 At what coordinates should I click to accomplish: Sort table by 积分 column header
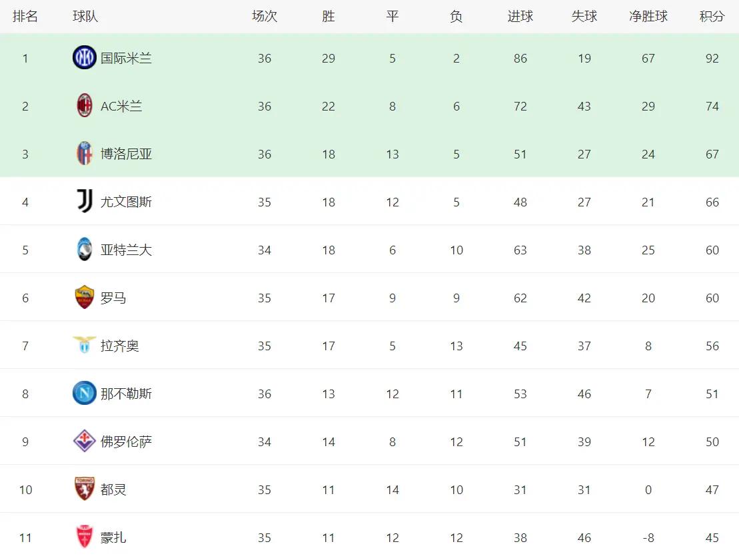tap(712, 17)
